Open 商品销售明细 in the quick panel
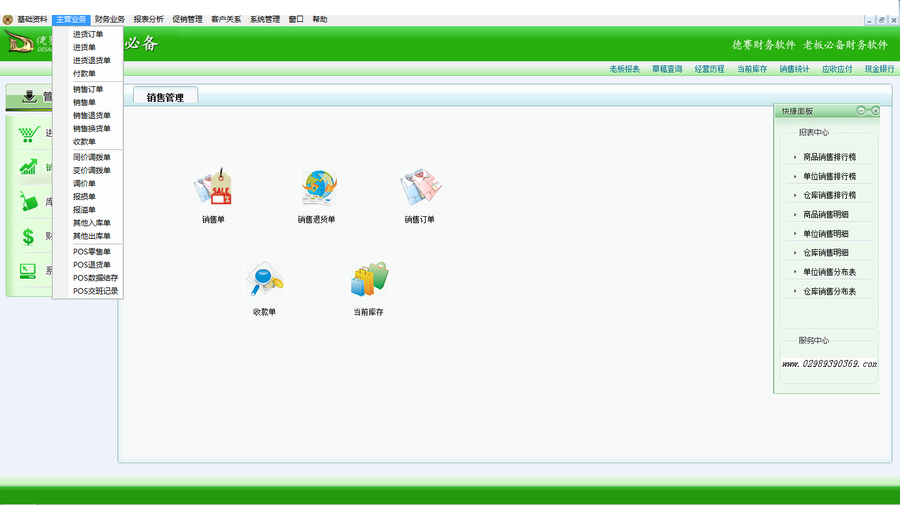Image resolution: width=900 pixels, height=505 pixels. click(x=825, y=215)
